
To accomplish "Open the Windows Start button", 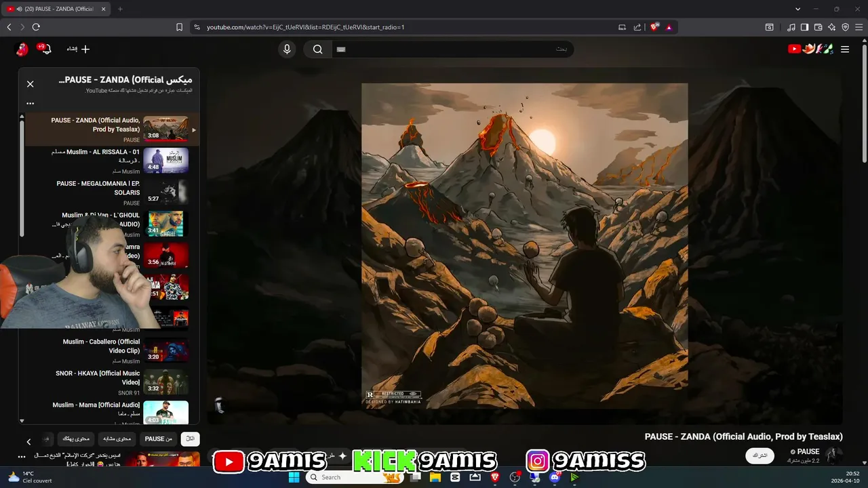I will tap(294, 477).
